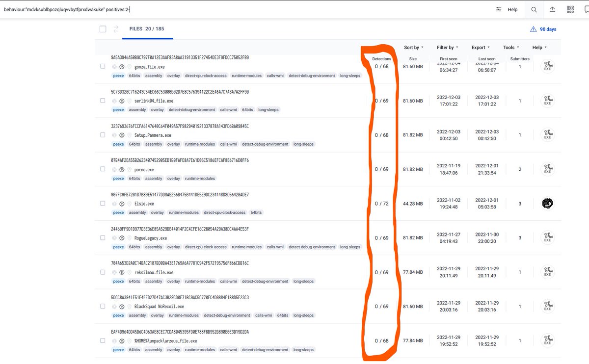Open the Filter by dropdown
589x364 pixels.
448,48
